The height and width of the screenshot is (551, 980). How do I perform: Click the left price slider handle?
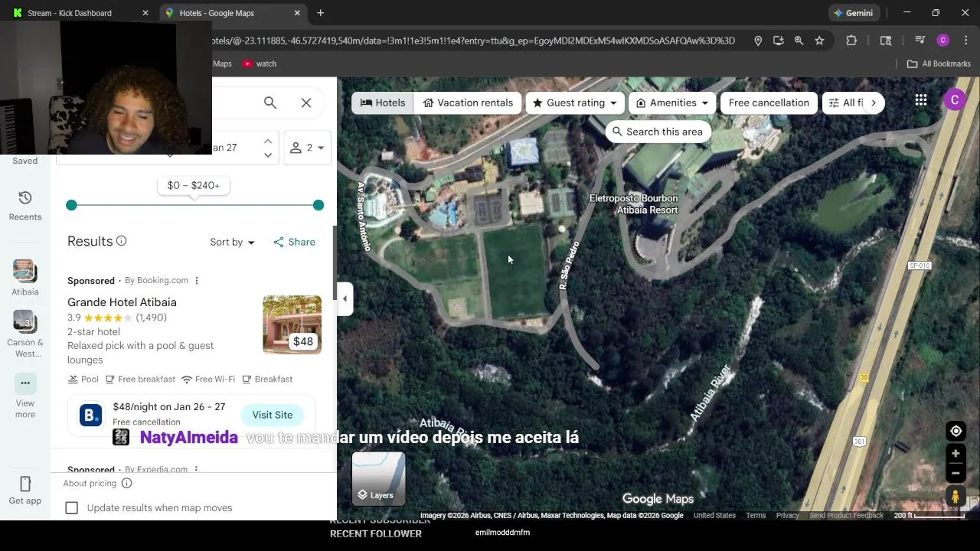[x=71, y=205]
